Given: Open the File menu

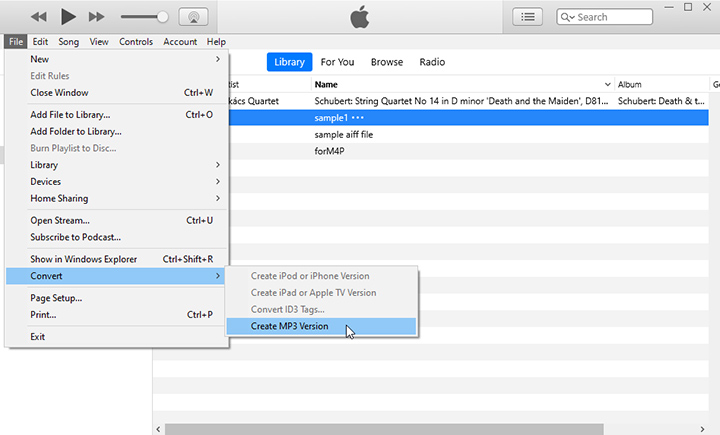Looking at the screenshot, I should click(16, 42).
